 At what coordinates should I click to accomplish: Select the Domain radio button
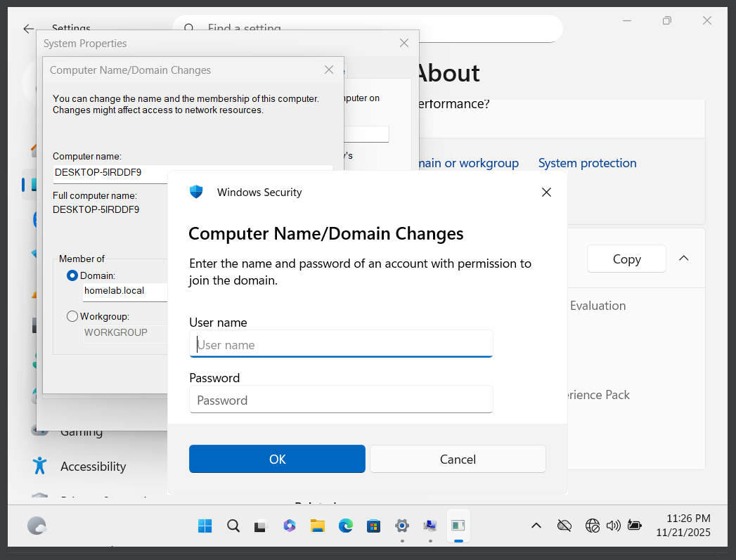click(72, 275)
